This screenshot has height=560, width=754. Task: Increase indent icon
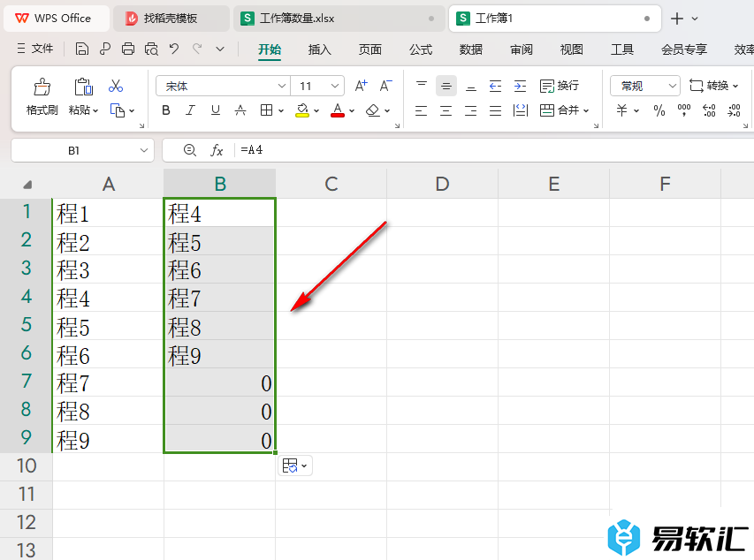coord(521,86)
